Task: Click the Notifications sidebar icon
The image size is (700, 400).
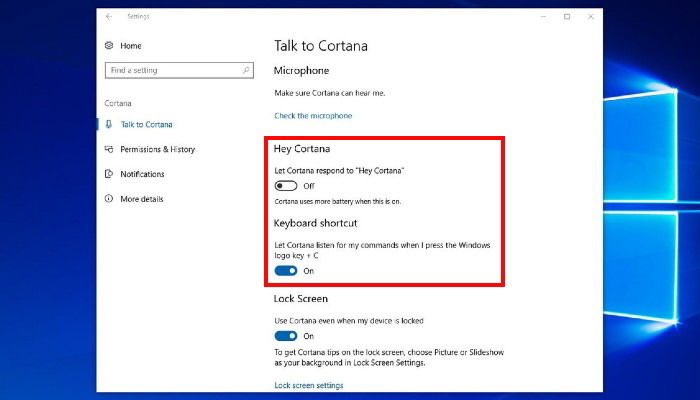Action: pos(109,174)
